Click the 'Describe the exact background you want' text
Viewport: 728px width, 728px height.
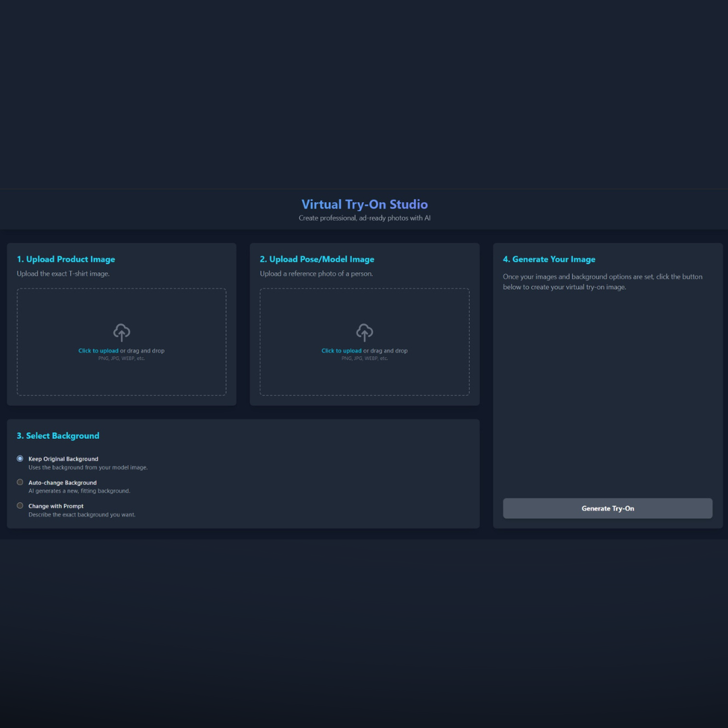tap(82, 515)
